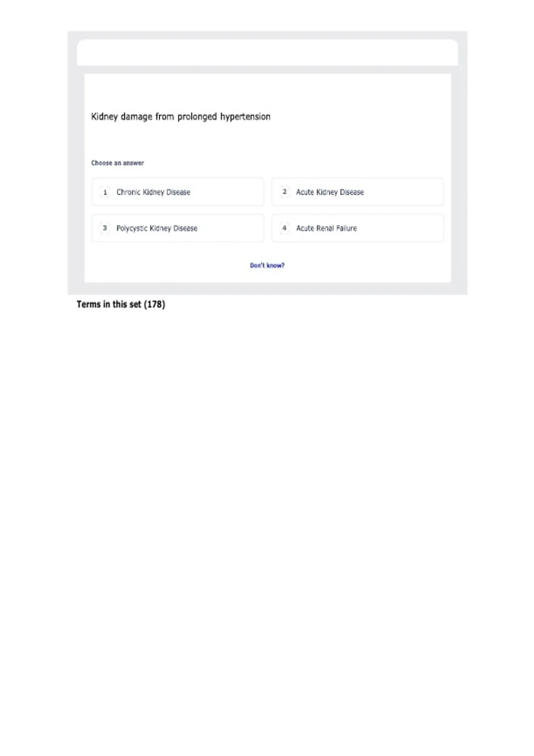Click the number 2 badge icon

tap(284, 192)
